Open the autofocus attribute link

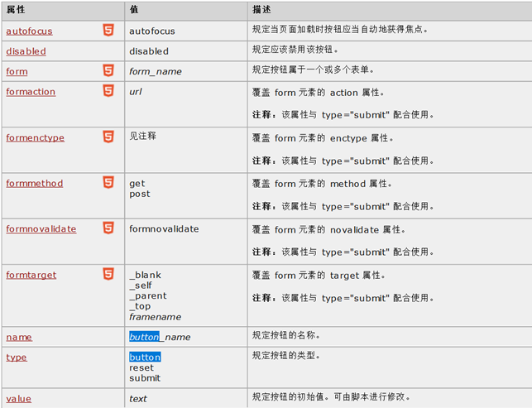[x=29, y=31]
